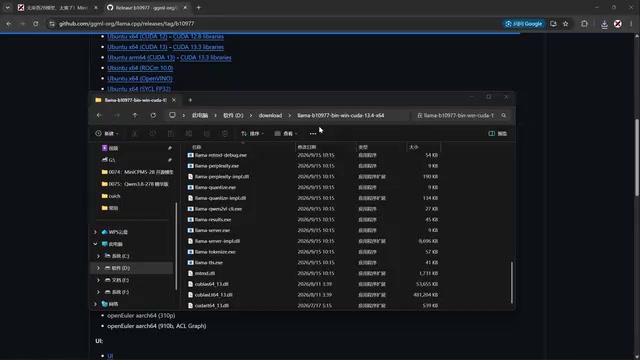
Task: Bookmark this page with the star icon
Action: (566, 24)
